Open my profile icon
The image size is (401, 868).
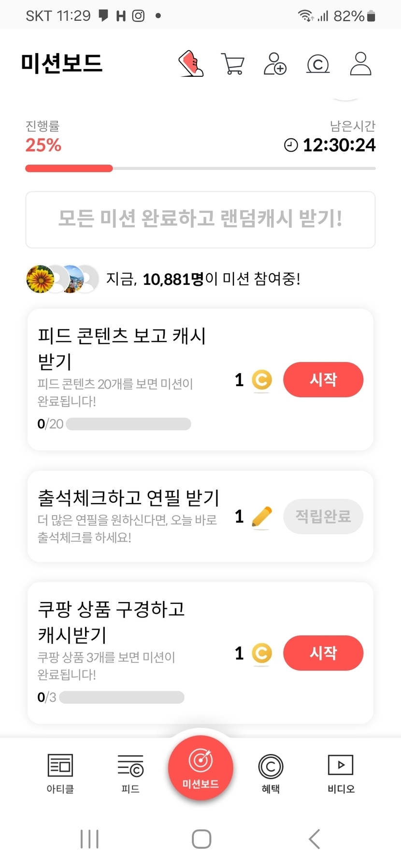pos(360,64)
